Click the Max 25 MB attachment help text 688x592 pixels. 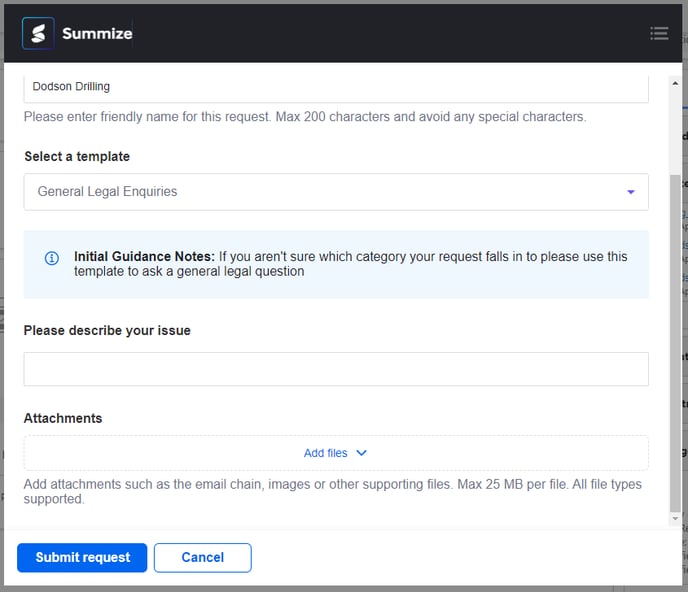pyautogui.click(x=332, y=491)
